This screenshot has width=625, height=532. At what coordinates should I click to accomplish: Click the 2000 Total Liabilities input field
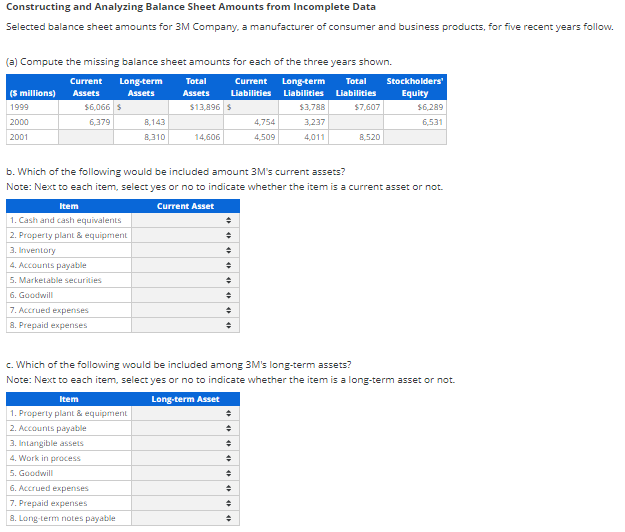356,122
